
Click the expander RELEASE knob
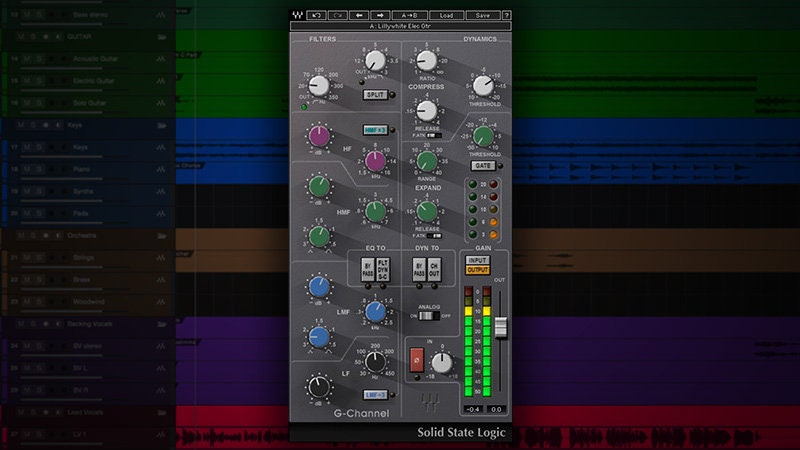click(x=427, y=211)
